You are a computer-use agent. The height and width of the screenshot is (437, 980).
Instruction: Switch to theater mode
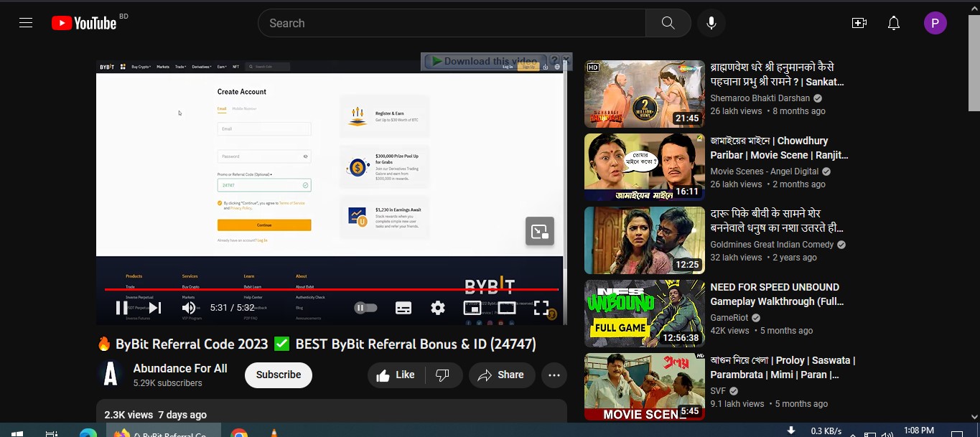[x=507, y=308]
